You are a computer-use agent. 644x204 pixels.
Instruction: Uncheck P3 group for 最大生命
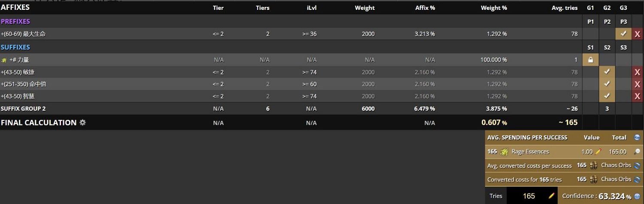tap(623, 34)
